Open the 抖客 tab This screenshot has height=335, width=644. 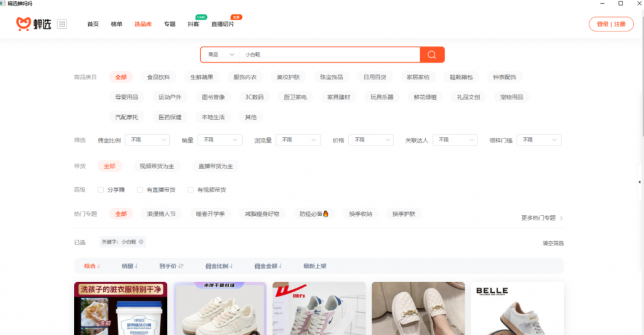(x=194, y=24)
